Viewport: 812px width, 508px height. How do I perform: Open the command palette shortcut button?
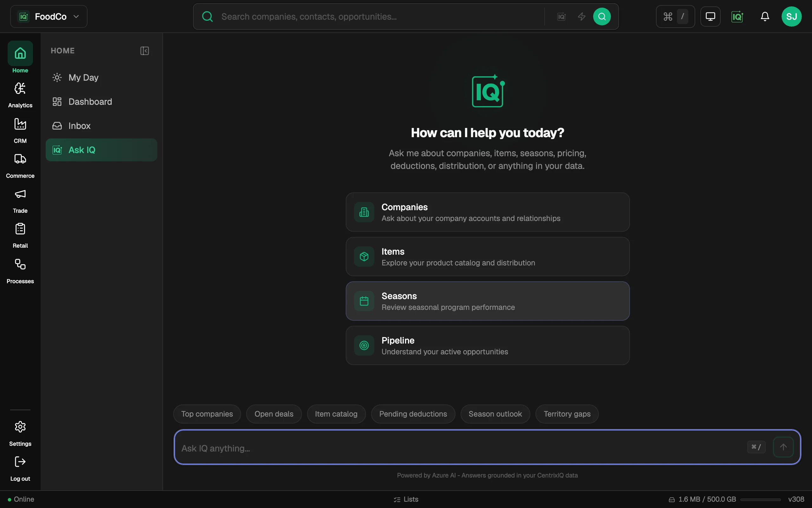click(x=675, y=17)
